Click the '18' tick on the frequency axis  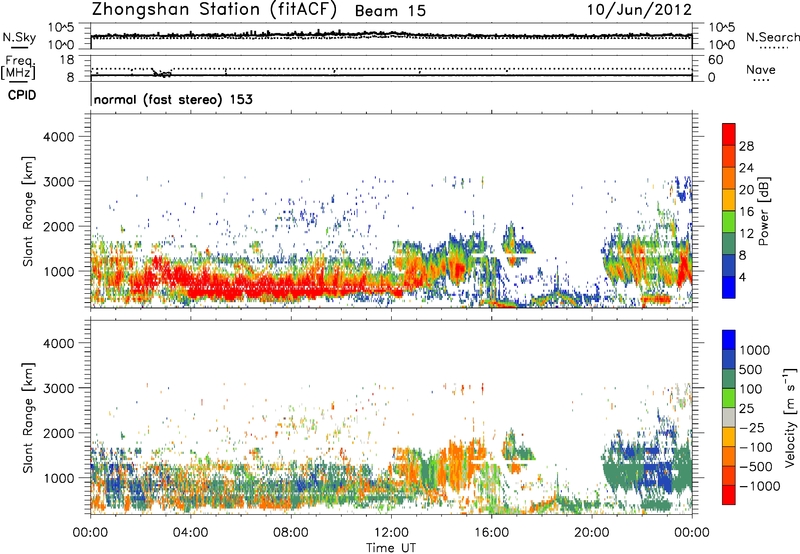pyautogui.click(x=67, y=60)
